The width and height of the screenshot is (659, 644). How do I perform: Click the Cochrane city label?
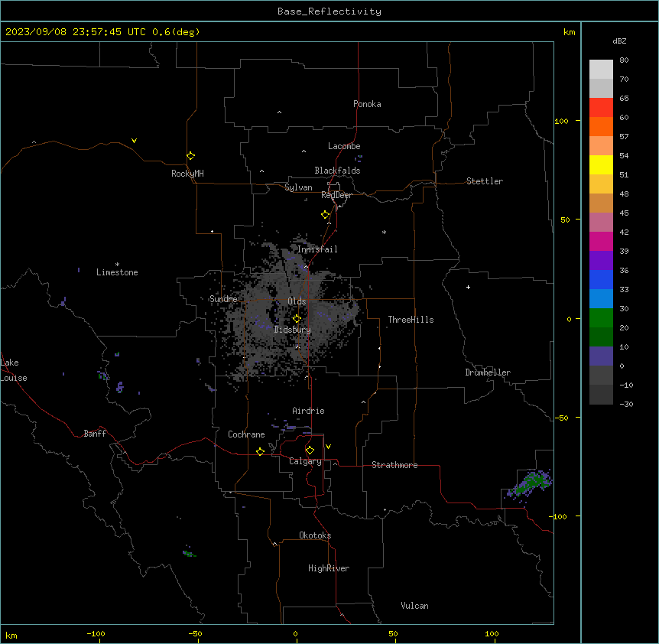pyautogui.click(x=246, y=434)
